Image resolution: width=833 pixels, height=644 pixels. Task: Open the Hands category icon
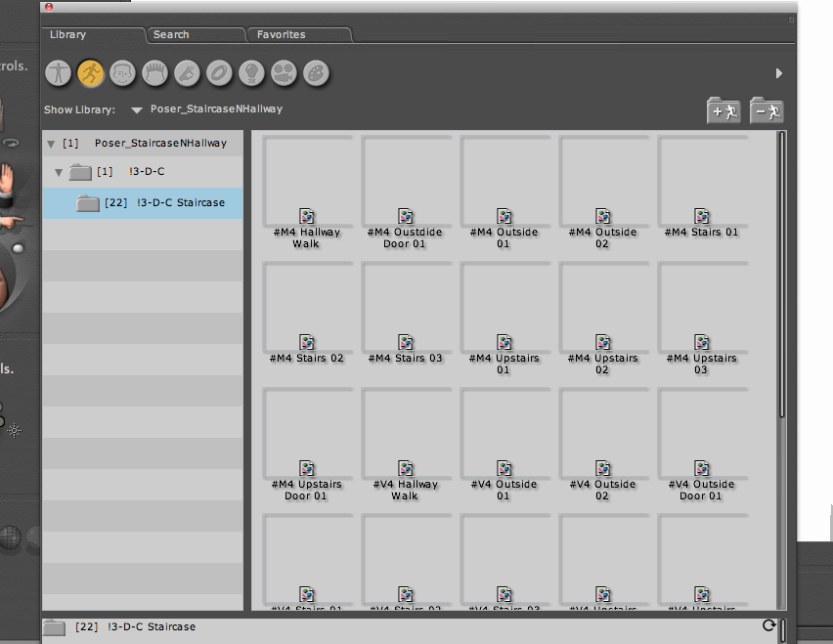click(x=187, y=72)
